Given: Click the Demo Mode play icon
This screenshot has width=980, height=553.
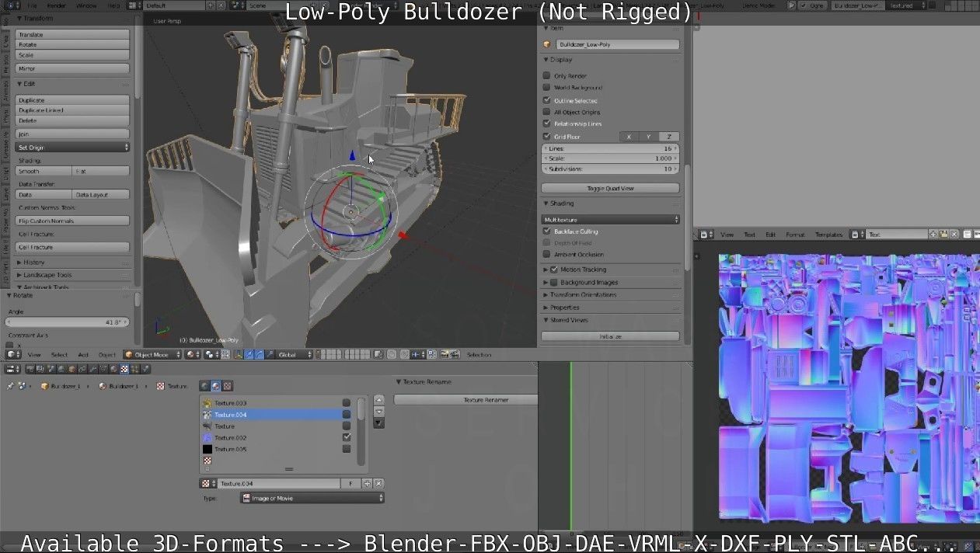Looking at the screenshot, I should pyautogui.click(x=791, y=5).
